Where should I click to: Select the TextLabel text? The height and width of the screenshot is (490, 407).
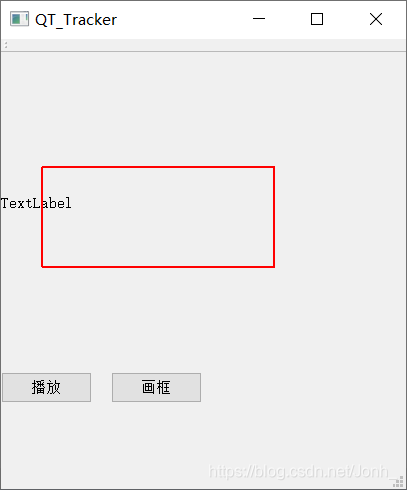click(x=36, y=203)
